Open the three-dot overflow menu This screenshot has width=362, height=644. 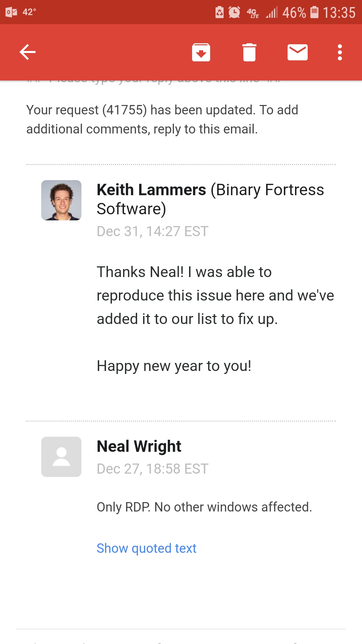[340, 52]
